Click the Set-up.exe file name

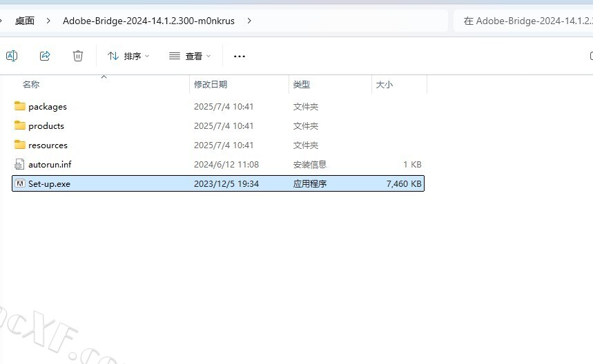coord(49,184)
